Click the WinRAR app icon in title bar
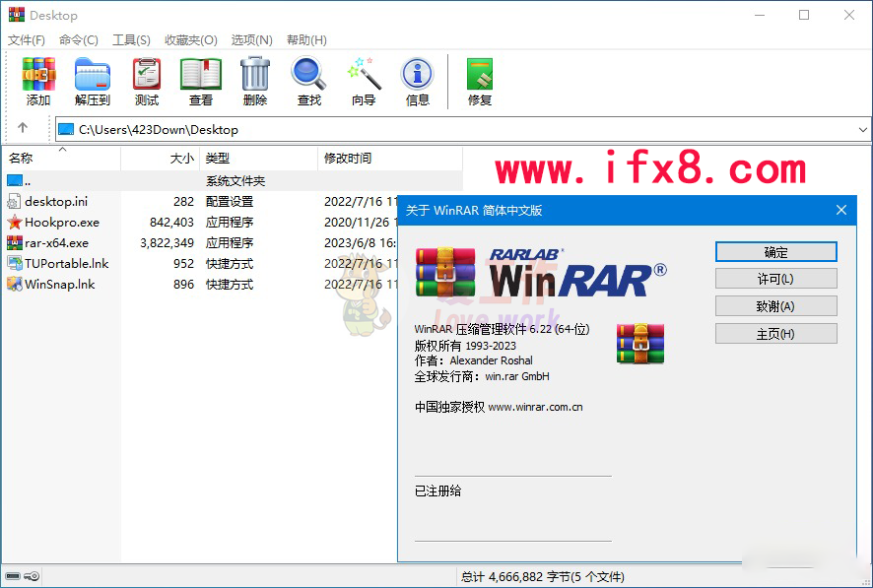 tap(16, 15)
